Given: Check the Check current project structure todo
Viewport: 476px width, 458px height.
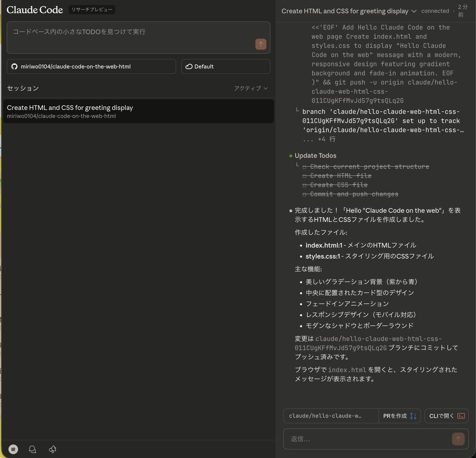Looking at the screenshot, I should coord(305,166).
